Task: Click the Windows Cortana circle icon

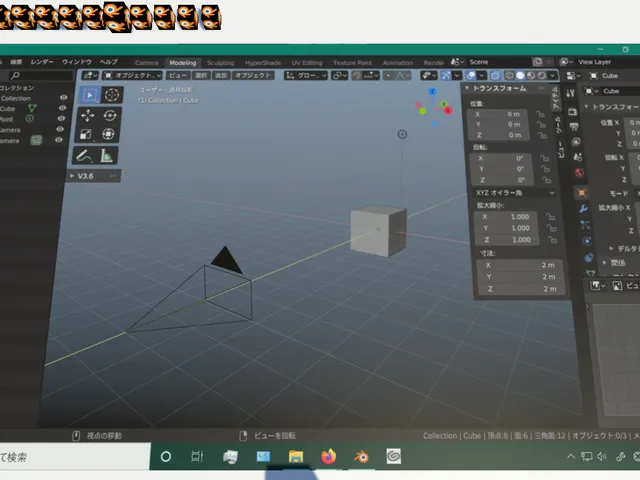Action: click(166, 456)
